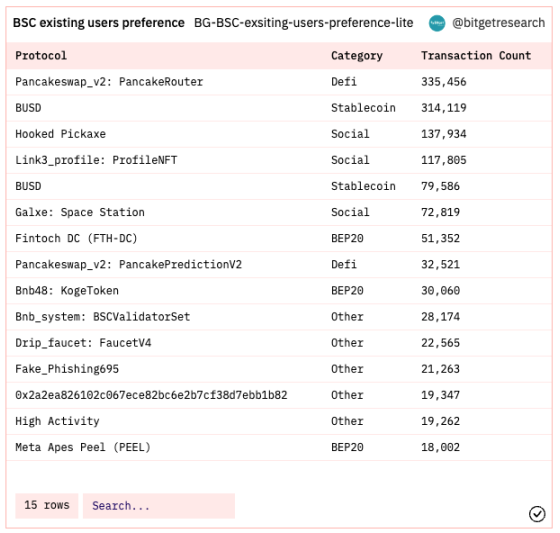
Task: Sort by the Category column header
Action: pyautogui.click(x=357, y=56)
